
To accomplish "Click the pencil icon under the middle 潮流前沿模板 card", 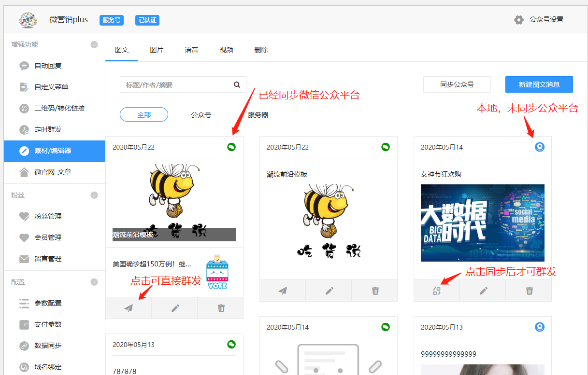I will [x=329, y=291].
